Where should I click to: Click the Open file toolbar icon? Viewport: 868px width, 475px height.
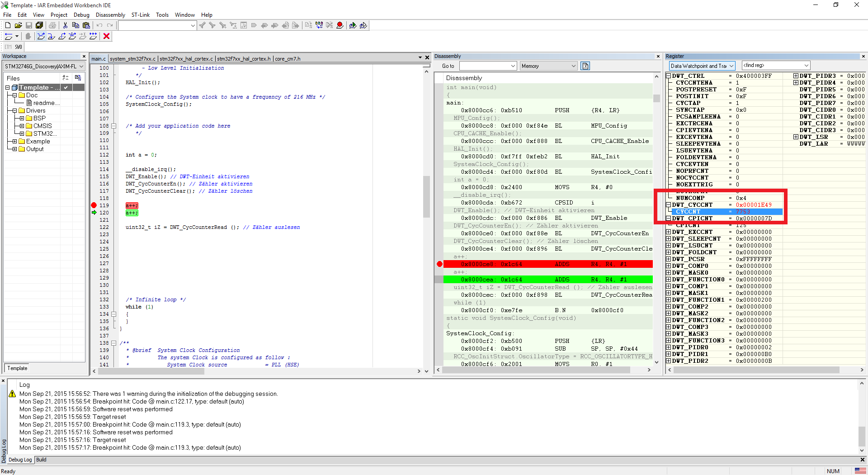(18, 25)
